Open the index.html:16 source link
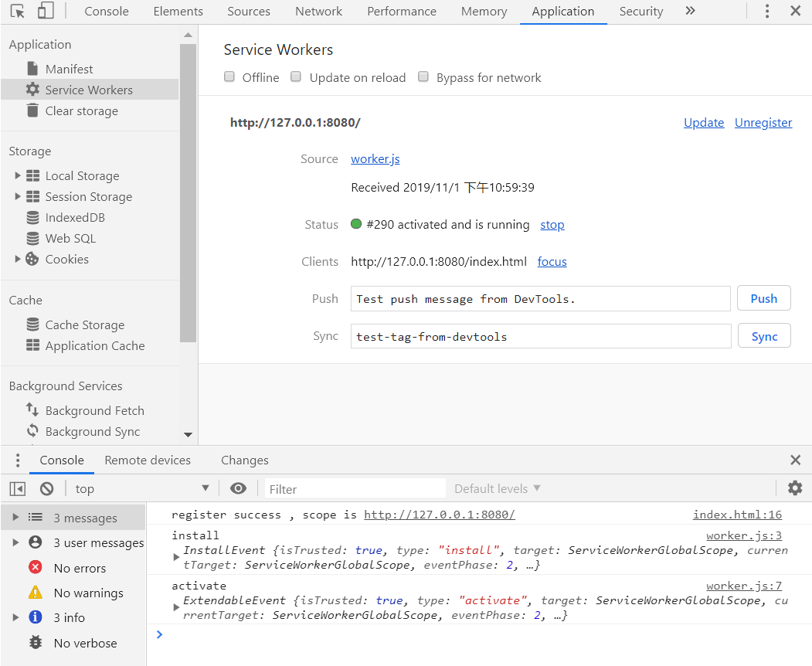812x666 pixels. pos(737,515)
